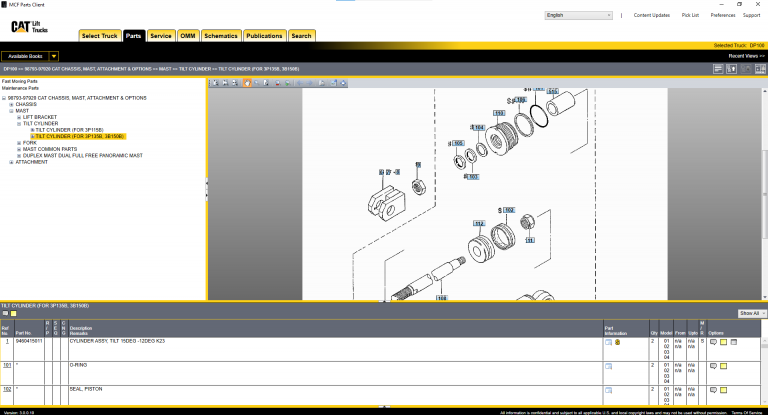Click the green-marked diagram toolbar icon
This screenshot has width=768, height=415.
pyautogui.click(x=288, y=83)
